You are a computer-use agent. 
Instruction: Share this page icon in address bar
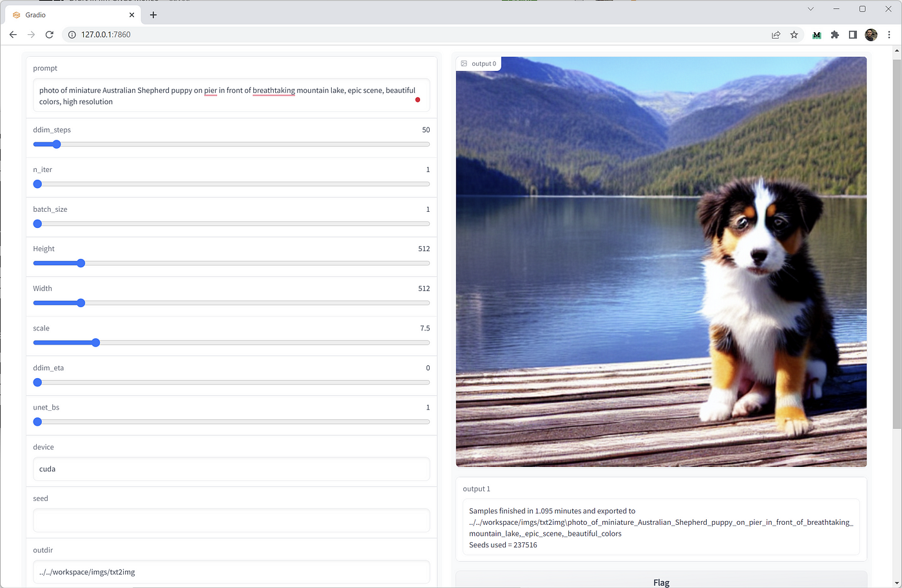776,35
